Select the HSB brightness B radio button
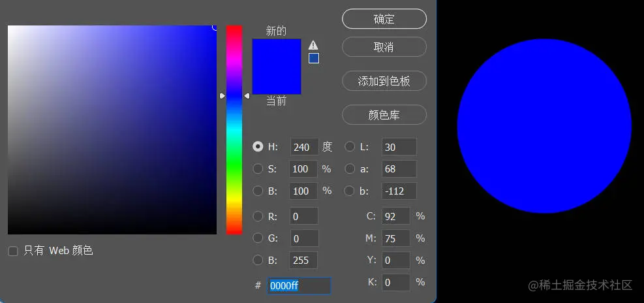The image size is (644, 303). tap(258, 191)
